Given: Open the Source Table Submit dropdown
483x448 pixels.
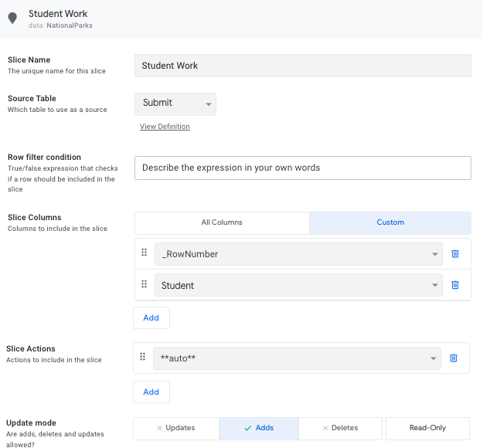Looking at the screenshot, I should pos(175,104).
